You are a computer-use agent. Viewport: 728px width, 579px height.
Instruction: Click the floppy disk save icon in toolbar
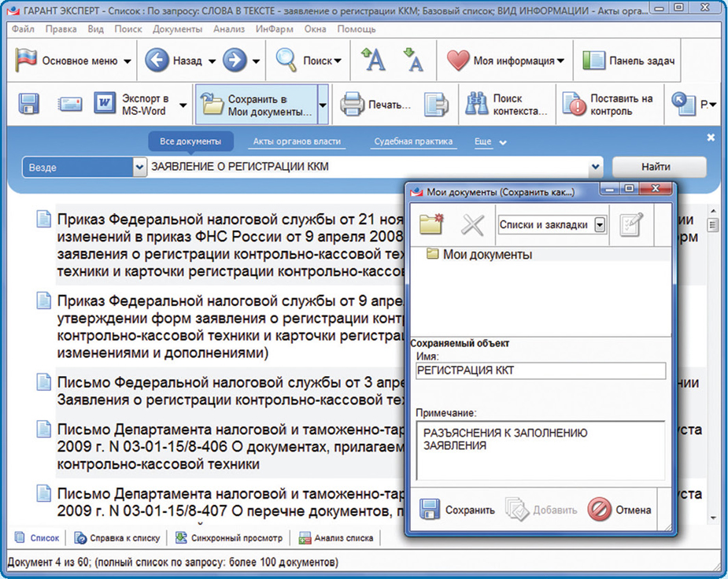pos(29,104)
